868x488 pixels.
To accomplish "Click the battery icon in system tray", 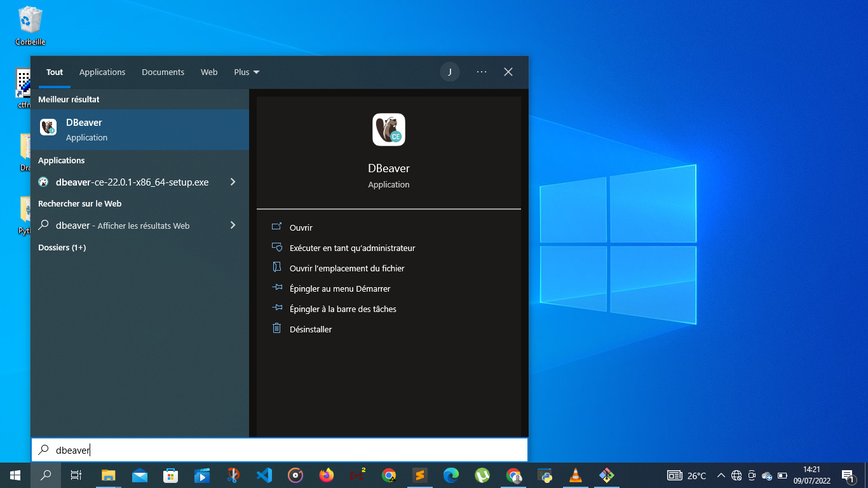I will pyautogui.click(x=782, y=475).
